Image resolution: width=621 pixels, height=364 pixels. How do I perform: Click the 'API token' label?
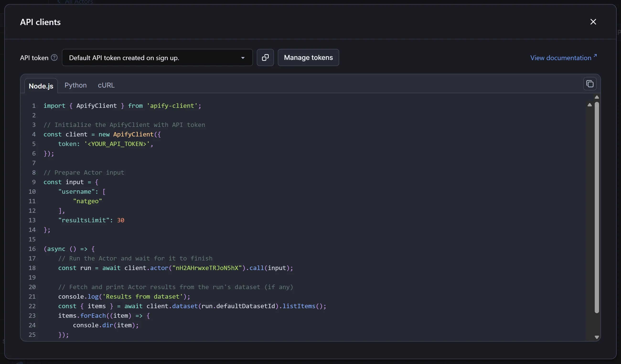34,58
